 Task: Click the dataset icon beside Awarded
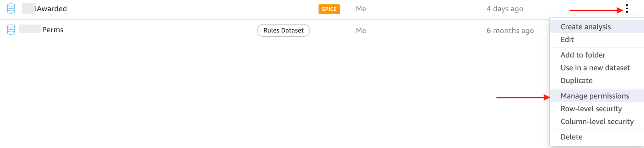(11, 8)
